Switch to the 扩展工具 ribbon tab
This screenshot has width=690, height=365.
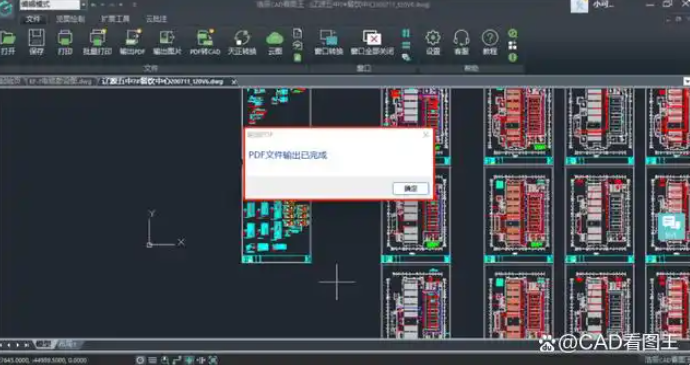pos(115,19)
